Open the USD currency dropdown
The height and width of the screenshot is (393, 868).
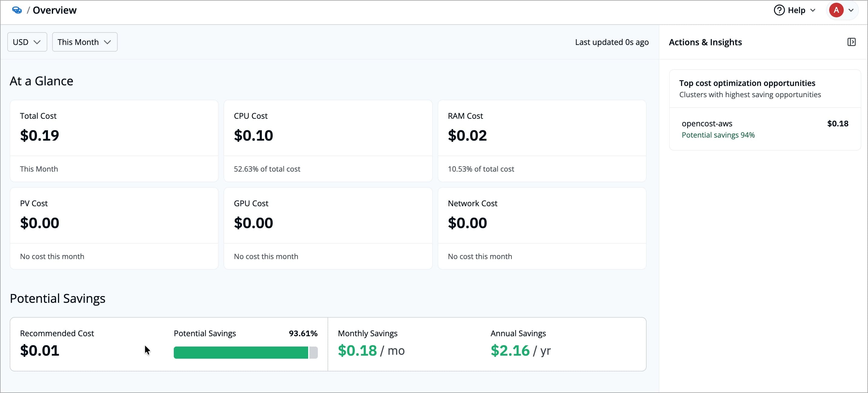(x=27, y=42)
